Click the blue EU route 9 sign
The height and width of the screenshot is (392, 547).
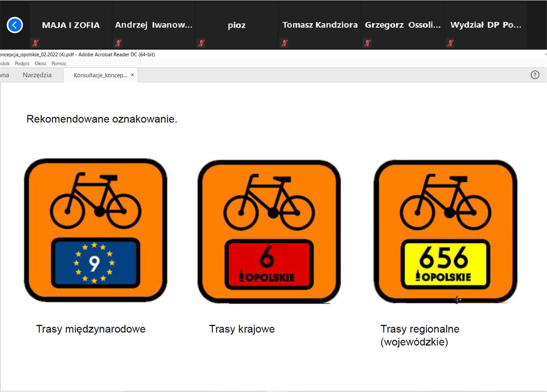[95, 263]
